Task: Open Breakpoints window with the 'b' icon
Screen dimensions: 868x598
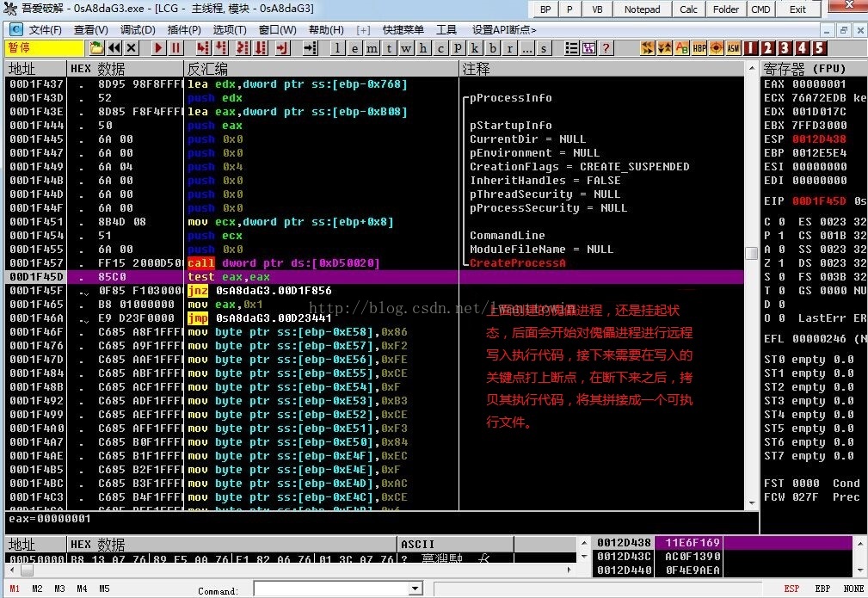Action: click(493, 48)
